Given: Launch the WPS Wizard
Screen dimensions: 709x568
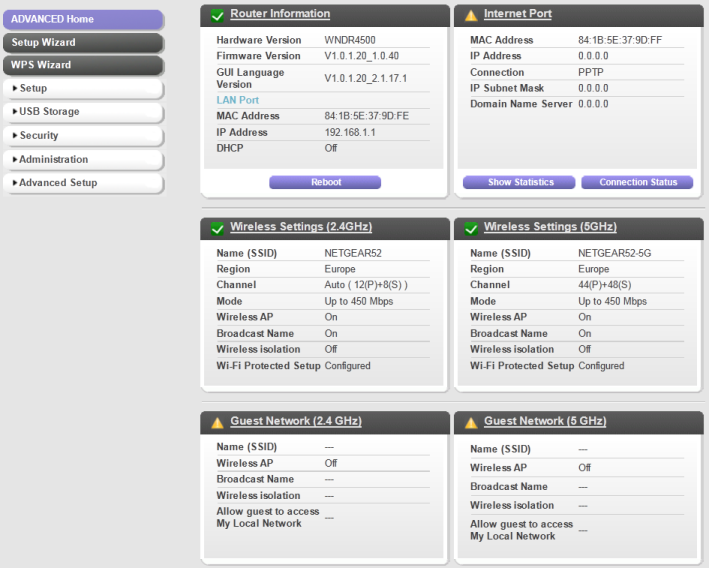Looking at the screenshot, I should coord(83,65).
